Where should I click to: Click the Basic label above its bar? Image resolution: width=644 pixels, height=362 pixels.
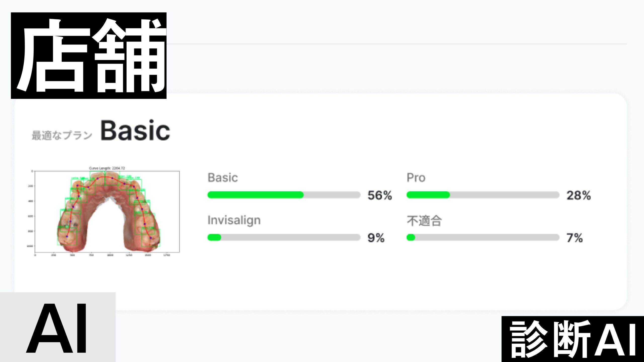[223, 178]
